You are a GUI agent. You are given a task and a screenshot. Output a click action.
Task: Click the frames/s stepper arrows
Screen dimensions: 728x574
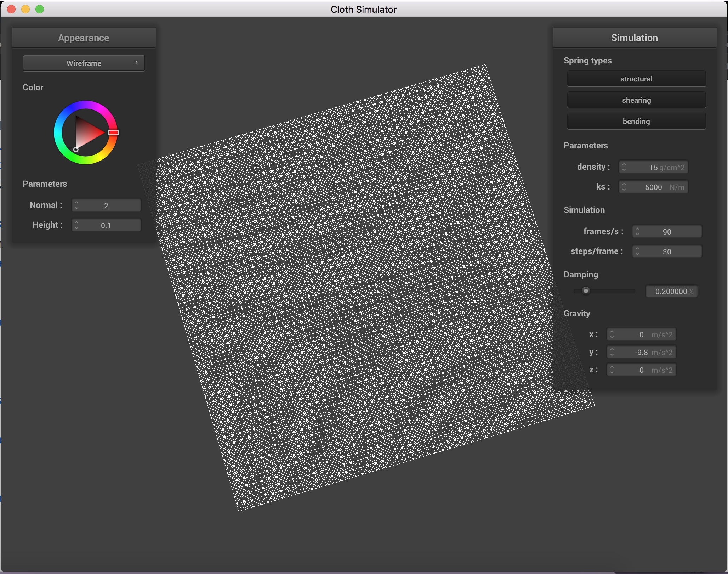pos(637,231)
